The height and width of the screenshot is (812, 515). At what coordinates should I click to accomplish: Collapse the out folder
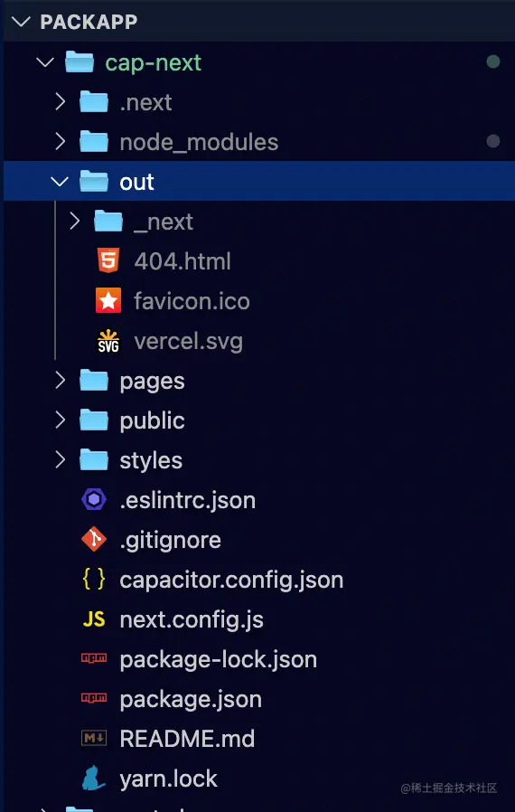tap(60, 181)
